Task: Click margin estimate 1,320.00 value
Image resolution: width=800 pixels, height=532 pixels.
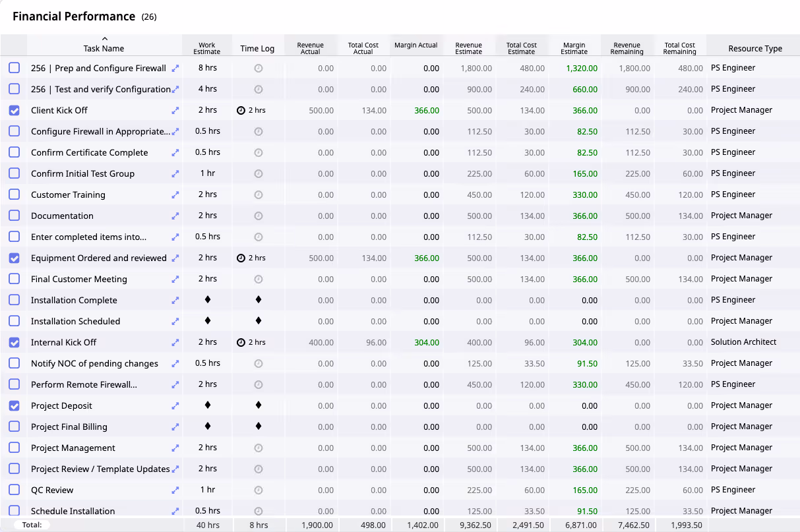Action: coord(582,69)
